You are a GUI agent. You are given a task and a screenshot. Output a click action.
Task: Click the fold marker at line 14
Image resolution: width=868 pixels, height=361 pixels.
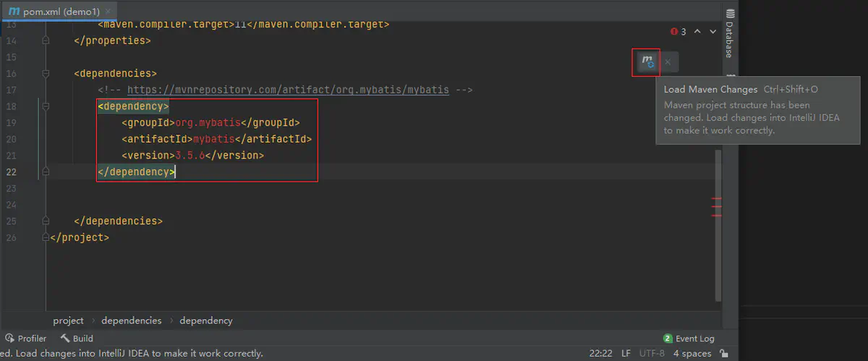[x=46, y=41]
